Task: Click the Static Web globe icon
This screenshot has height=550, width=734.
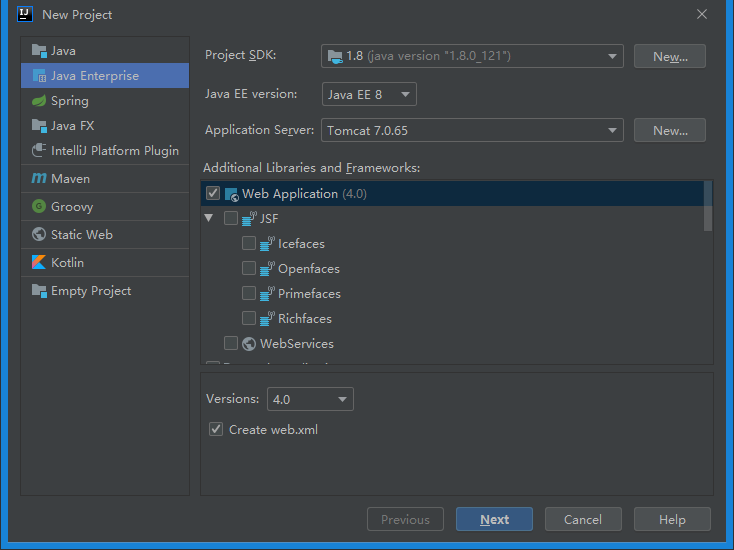Action: [x=39, y=234]
